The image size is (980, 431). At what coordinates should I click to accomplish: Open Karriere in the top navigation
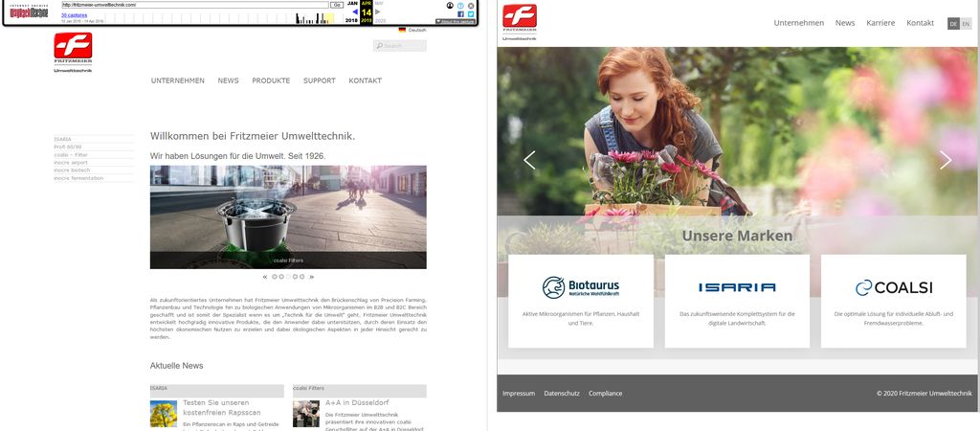[880, 23]
